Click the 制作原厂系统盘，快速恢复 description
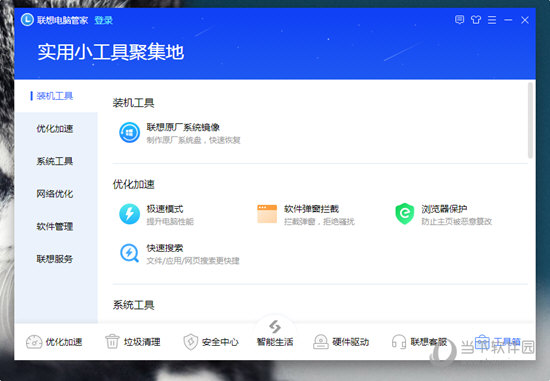Screen dimensions: 550x381 click(x=193, y=140)
